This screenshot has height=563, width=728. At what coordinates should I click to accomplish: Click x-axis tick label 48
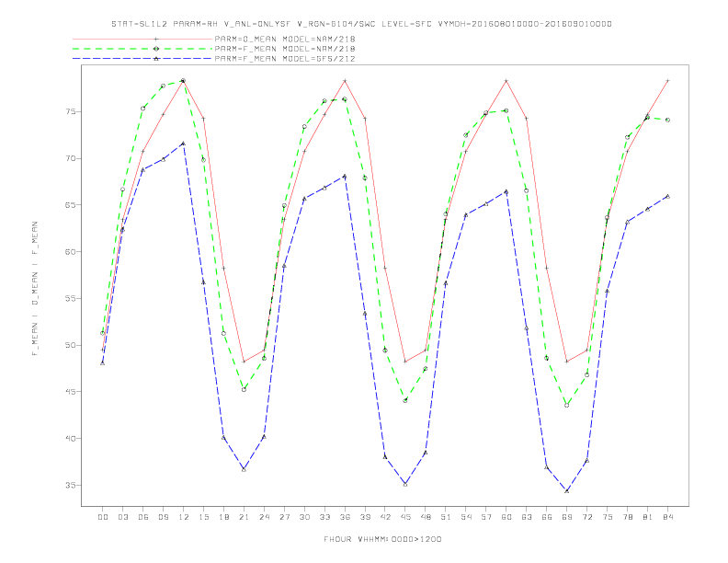click(426, 517)
